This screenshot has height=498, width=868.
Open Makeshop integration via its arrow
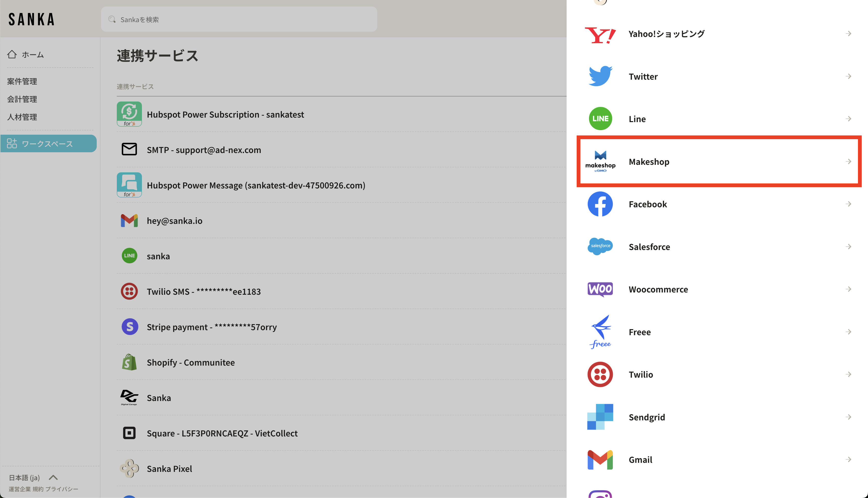pos(848,162)
